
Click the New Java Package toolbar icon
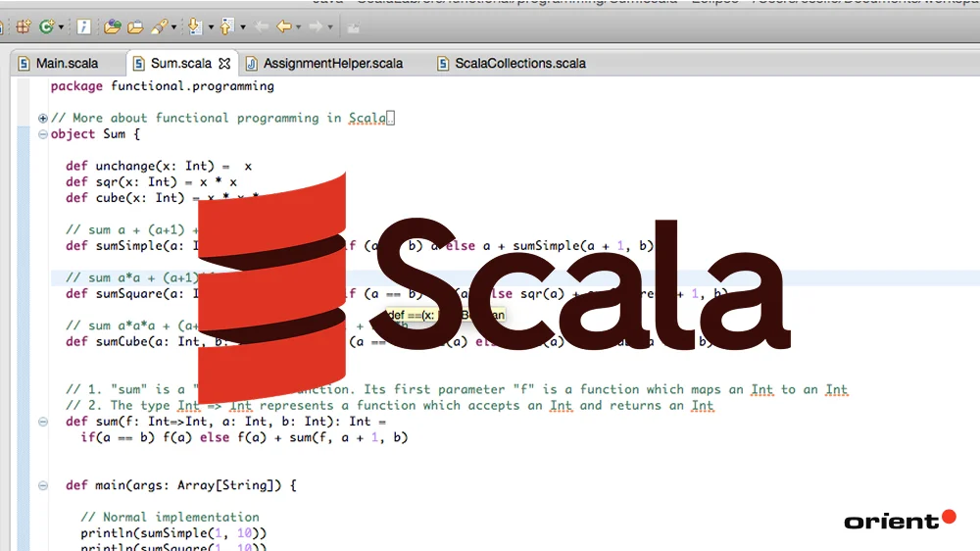point(24,26)
